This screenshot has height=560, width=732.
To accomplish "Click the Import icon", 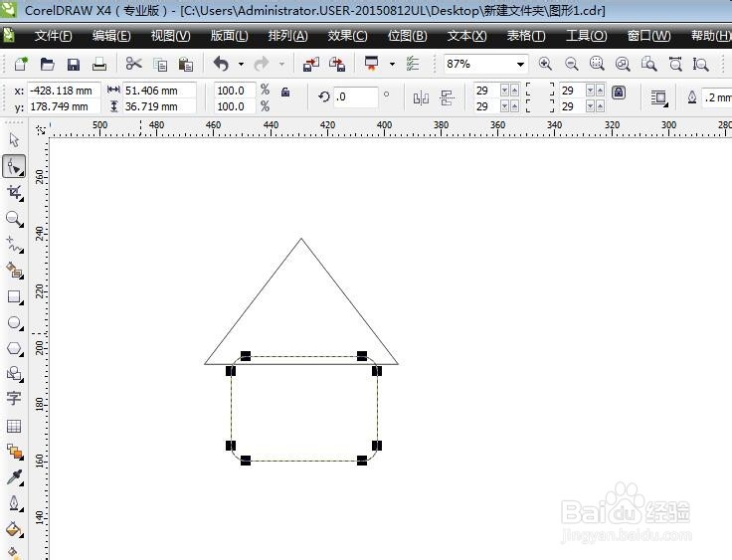I will pos(311,64).
